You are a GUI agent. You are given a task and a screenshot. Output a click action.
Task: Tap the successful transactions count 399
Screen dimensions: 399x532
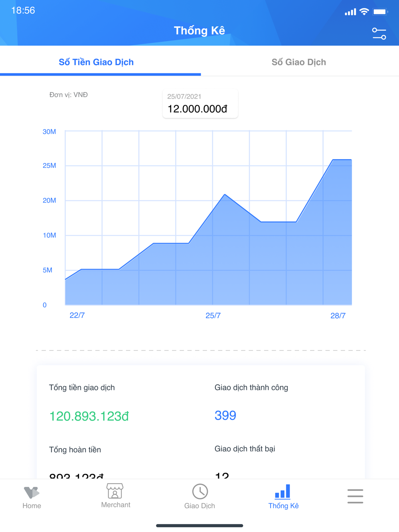225,416
